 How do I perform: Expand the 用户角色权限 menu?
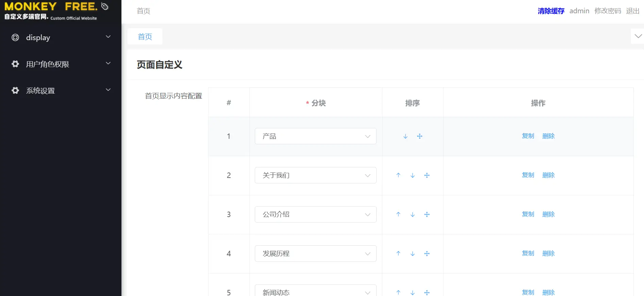(x=61, y=64)
